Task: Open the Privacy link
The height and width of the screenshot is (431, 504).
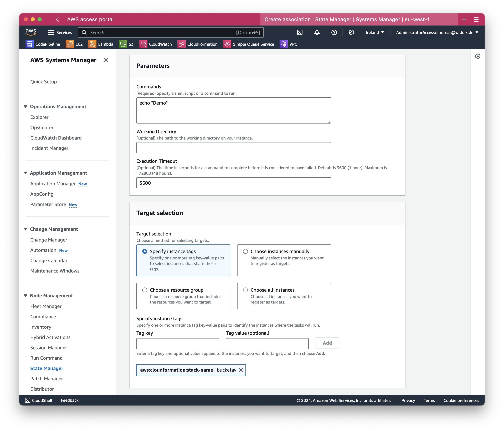Action: (x=408, y=400)
